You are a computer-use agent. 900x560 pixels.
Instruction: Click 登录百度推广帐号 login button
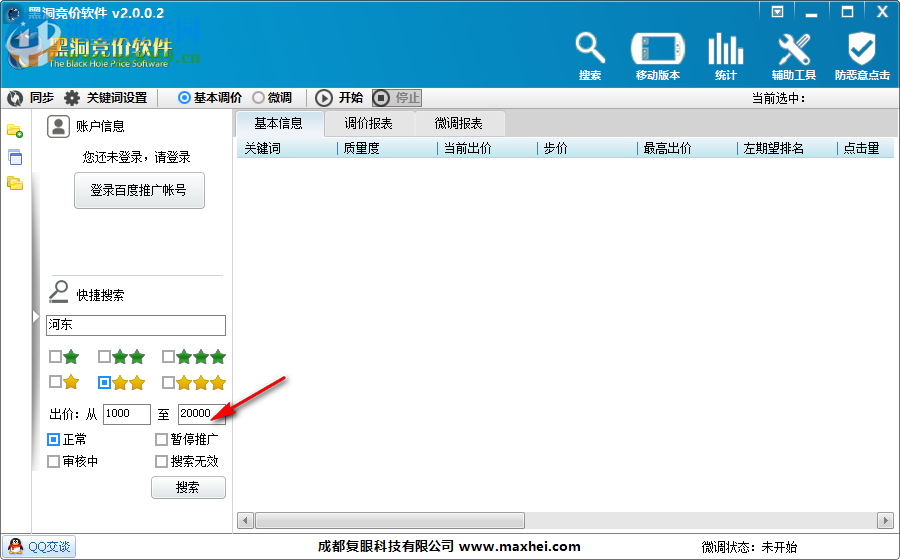click(139, 190)
